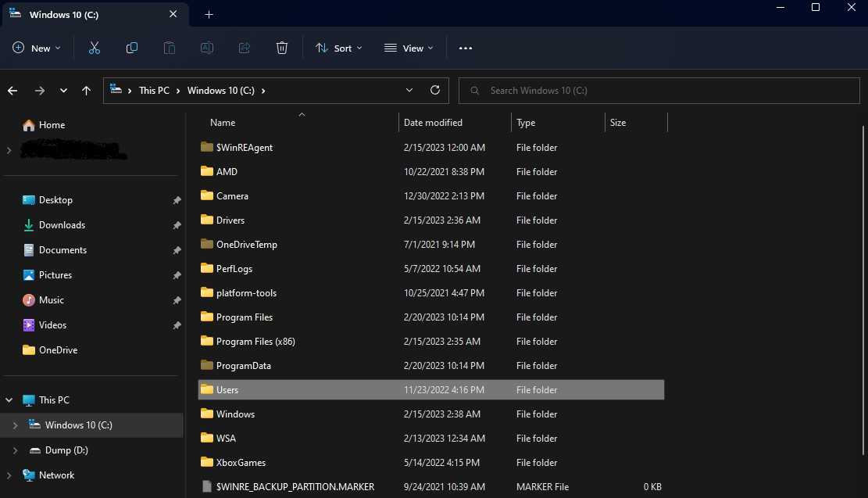Select the platform-tools folder

pos(430,292)
